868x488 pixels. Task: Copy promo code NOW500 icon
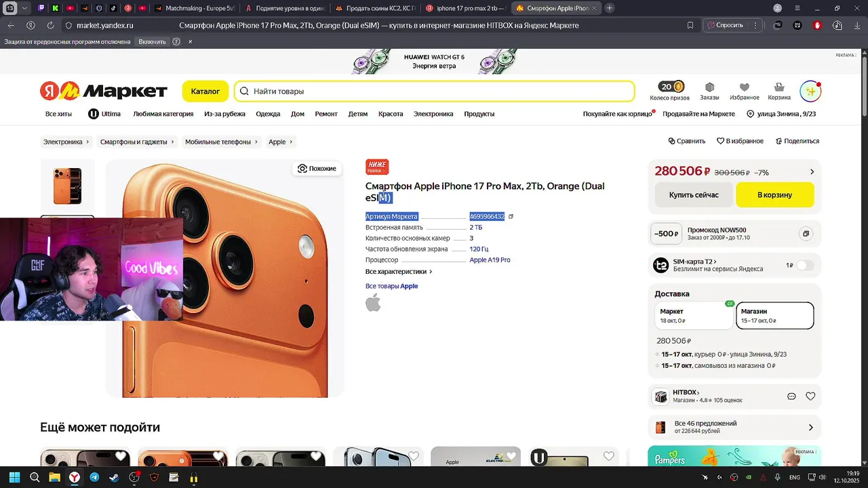(806, 234)
